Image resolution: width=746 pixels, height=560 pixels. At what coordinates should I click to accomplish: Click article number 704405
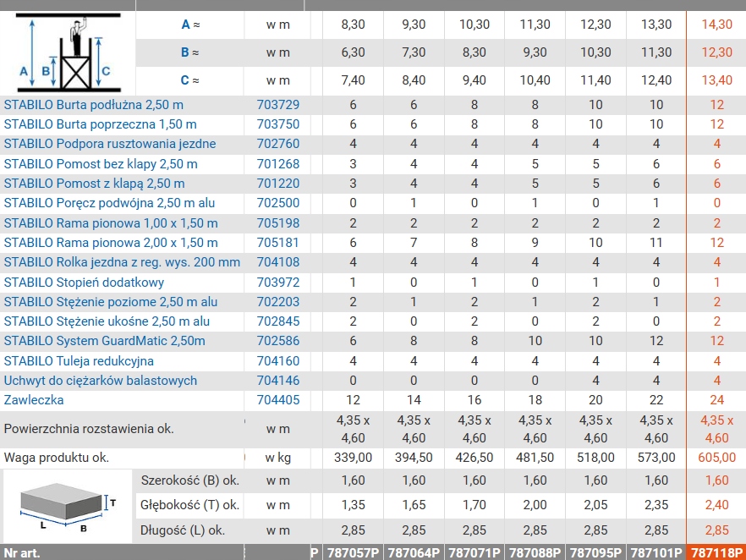click(x=278, y=399)
